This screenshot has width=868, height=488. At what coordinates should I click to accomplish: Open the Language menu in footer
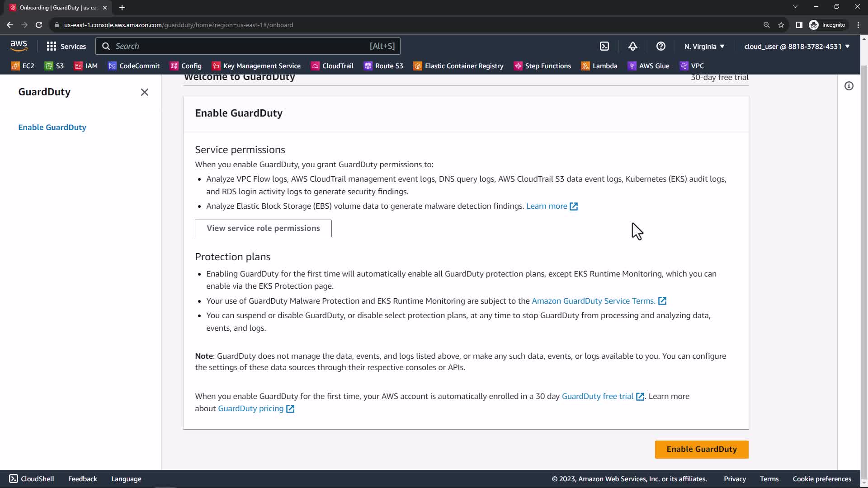click(126, 479)
